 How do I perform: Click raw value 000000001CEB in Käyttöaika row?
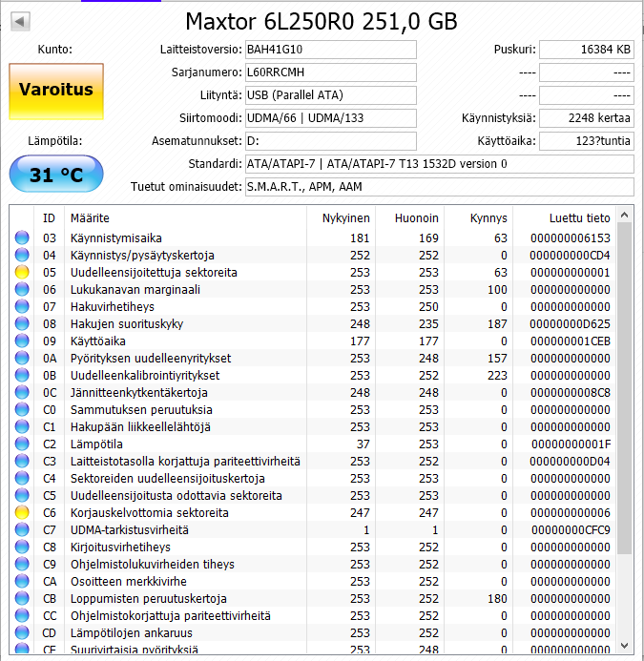coord(571,341)
